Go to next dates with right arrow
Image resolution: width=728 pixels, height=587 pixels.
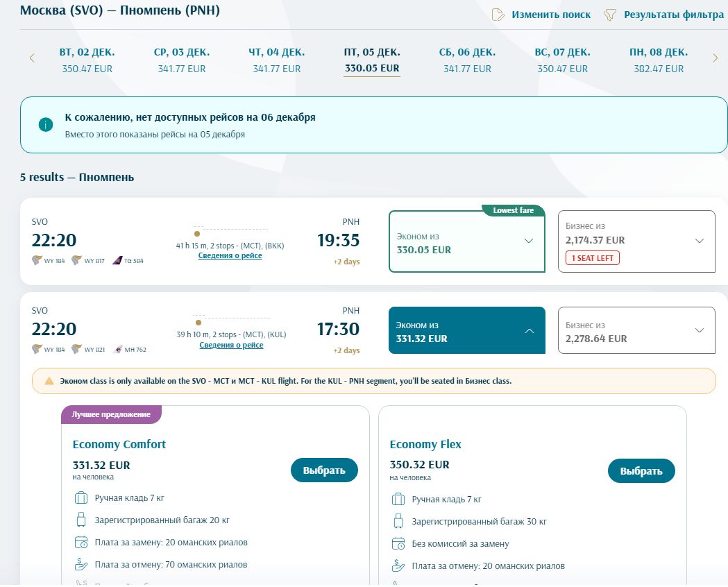[x=715, y=58]
